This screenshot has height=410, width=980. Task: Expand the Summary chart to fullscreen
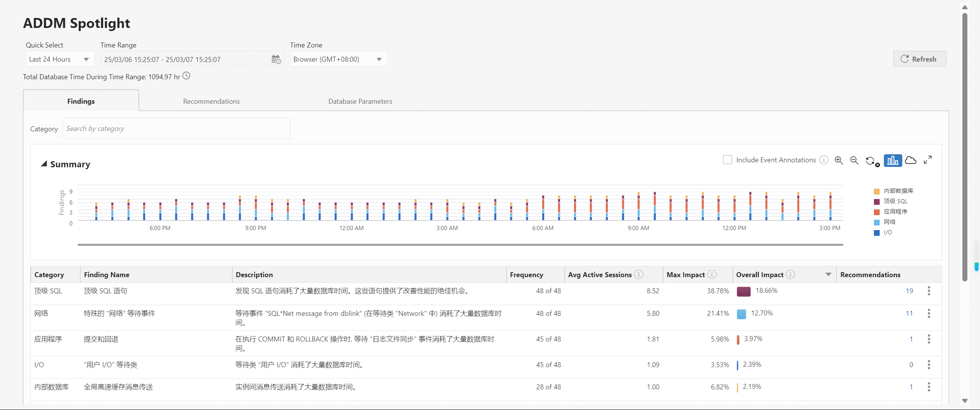pyautogui.click(x=928, y=160)
